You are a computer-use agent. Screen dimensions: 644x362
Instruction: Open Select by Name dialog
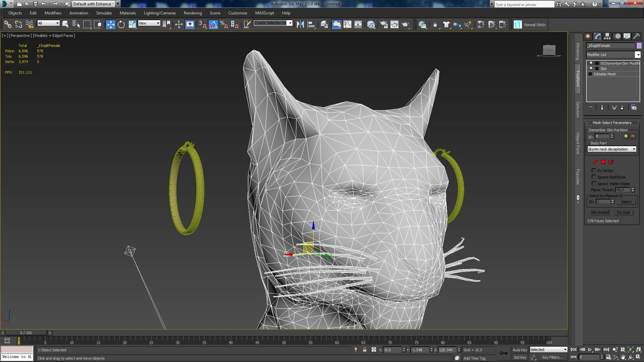pos(76,24)
